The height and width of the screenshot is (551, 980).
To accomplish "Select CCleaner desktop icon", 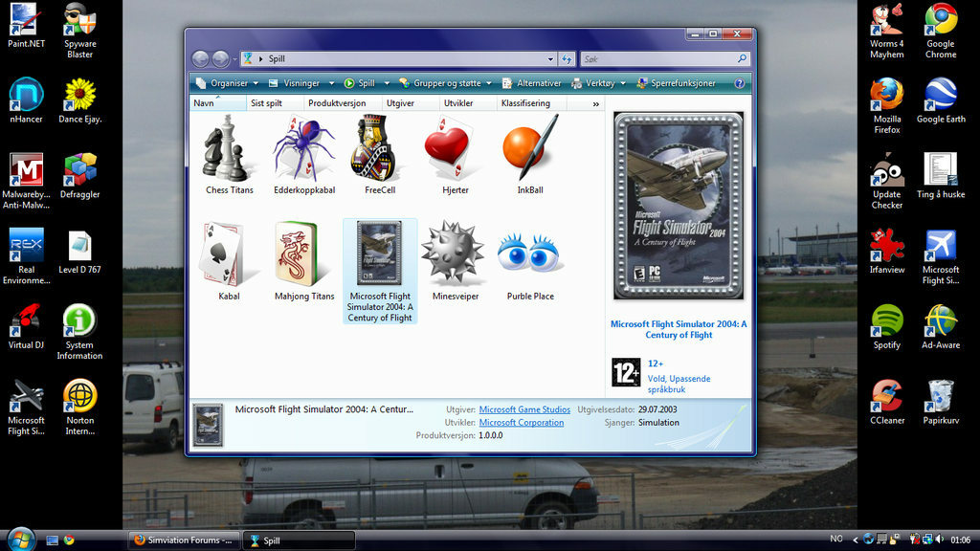I will [x=887, y=403].
